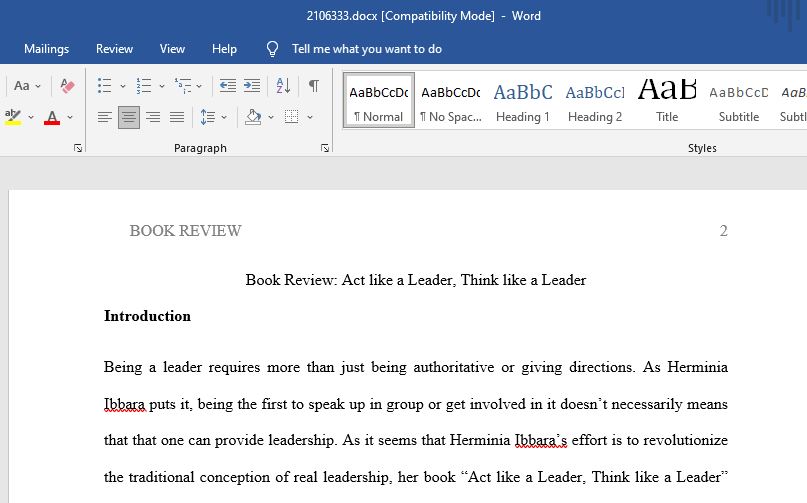Focus the Tell me what you want to do box
The image size is (807, 503).
pos(367,49)
